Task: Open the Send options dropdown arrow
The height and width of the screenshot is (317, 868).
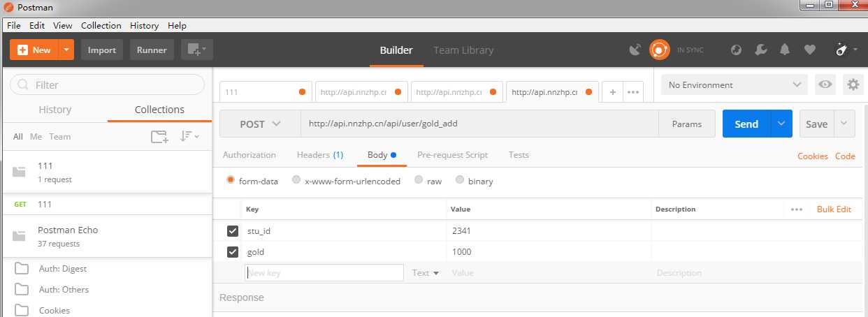Action: (781, 124)
